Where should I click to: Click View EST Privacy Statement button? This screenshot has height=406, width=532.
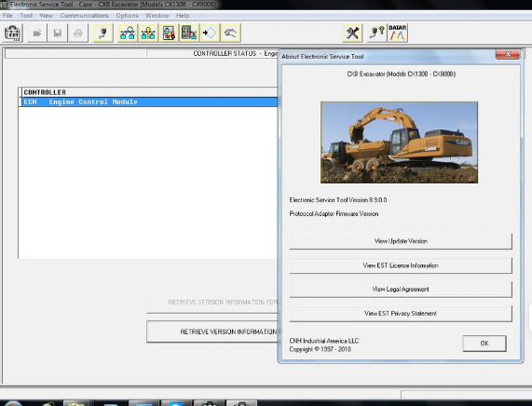coord(401,314)
